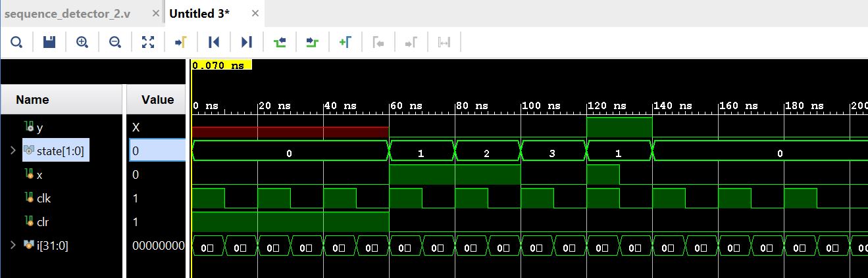Viewport: 868px width, 278px height.
Task: Close the sequence_detector_2.v tab
Action: (155, 14)
